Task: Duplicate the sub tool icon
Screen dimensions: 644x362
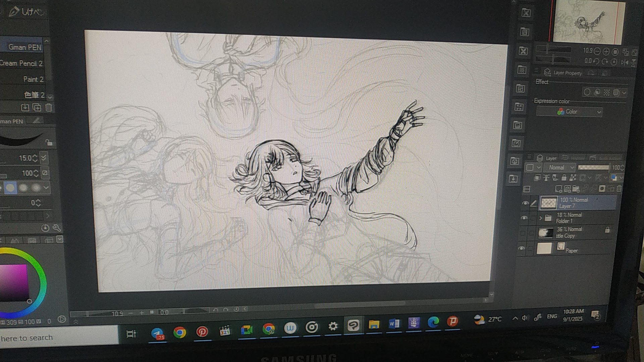Action: 37,108
